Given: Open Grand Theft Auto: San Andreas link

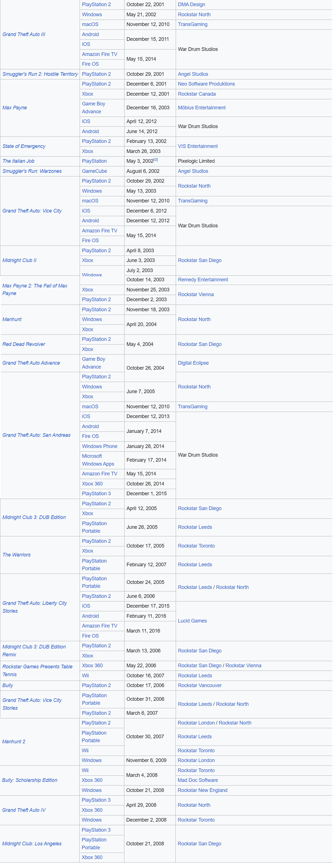Looking at the screenshot, I should click(36, 435).
